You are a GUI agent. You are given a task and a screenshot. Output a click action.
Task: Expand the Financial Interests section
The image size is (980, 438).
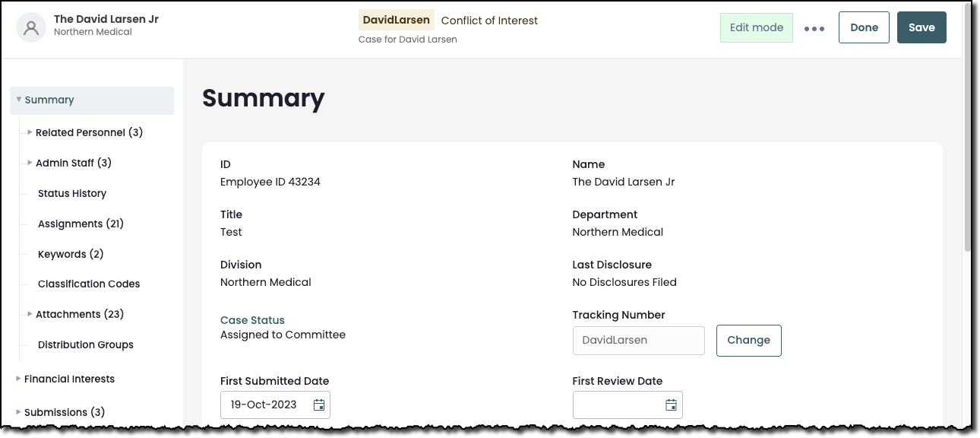click(19, 379)
